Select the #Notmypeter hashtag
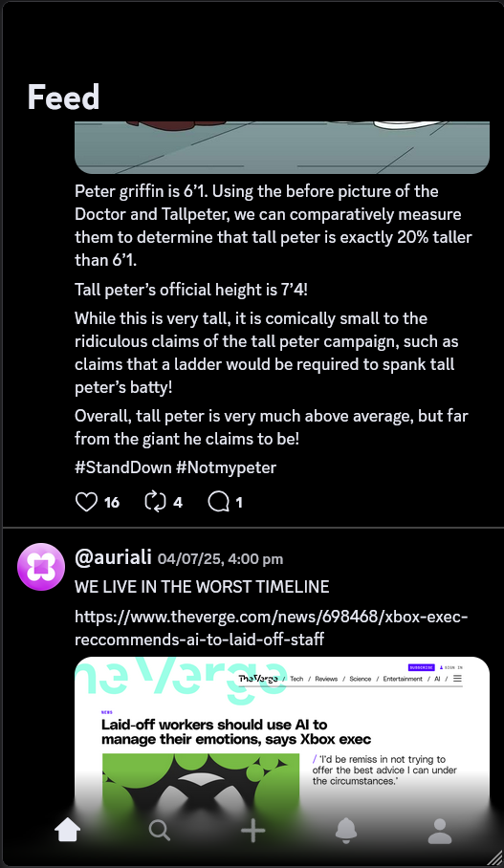This screenshot has width=504, height=868. pos(226,467)
